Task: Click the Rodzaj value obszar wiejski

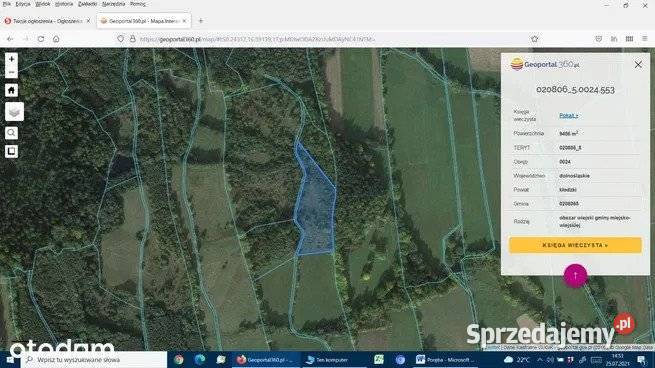Action: pyautogui.click(x=594, y=221)
